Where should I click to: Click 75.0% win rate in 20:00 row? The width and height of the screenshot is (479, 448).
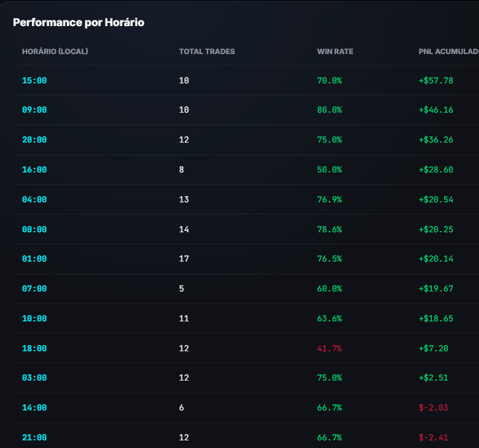click(330, 140)
